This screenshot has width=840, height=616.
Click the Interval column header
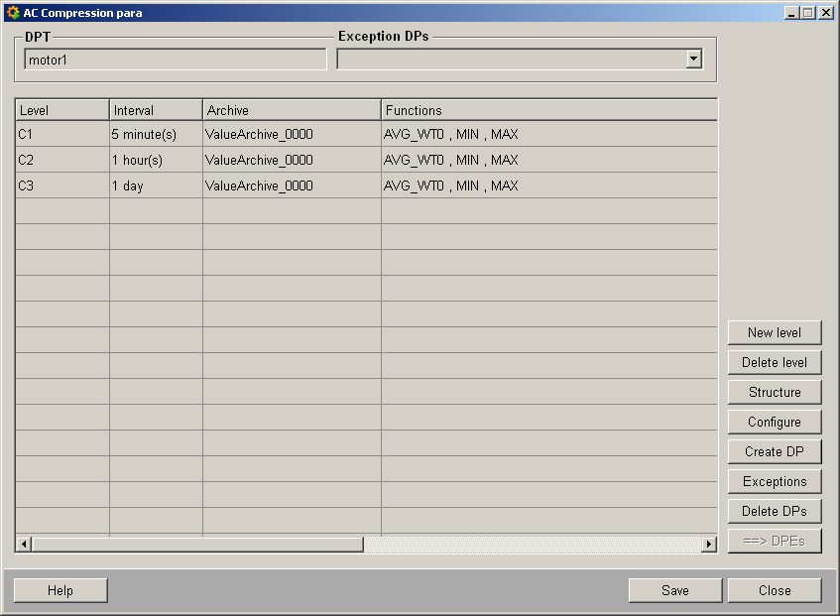(156, 110)
